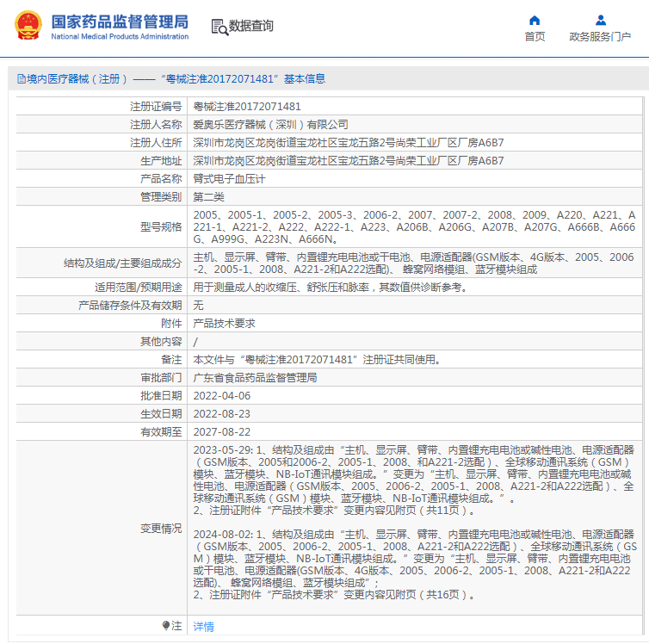This screenshot has width=649, height=644.
Task: Click National Medical Products Administration subtitle
Action: click(x=120, y=36)
